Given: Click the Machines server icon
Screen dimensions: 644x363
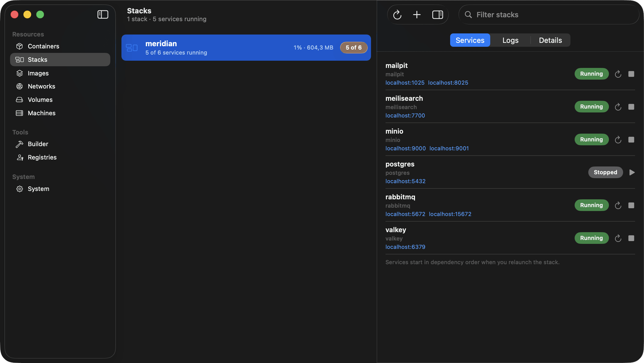Looking at the screenshot, I should pyautogui.click(x=19, y=113).
